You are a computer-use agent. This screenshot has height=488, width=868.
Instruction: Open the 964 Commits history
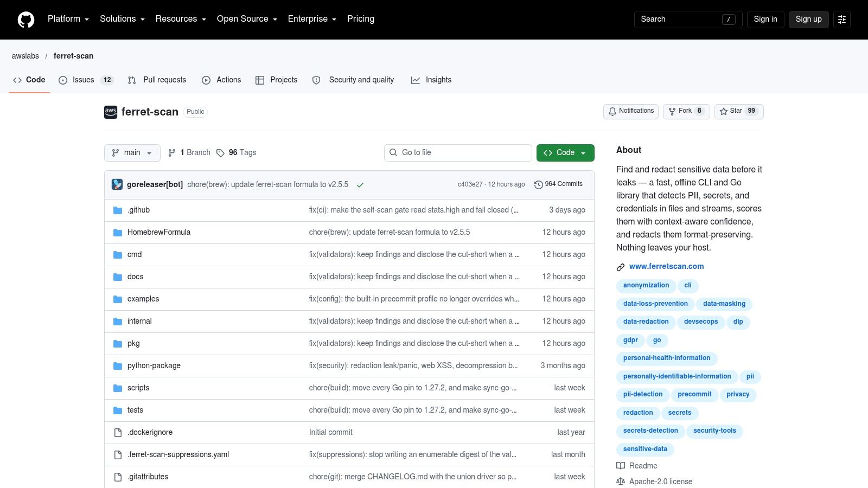click(558, 184)
